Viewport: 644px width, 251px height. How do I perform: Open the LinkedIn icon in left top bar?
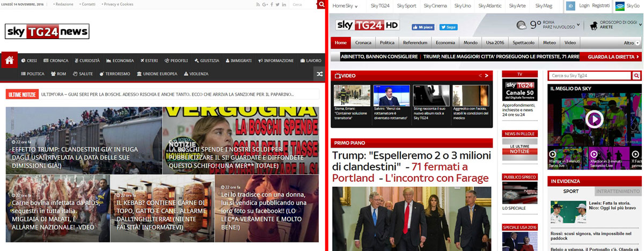[x=284, y=4]
